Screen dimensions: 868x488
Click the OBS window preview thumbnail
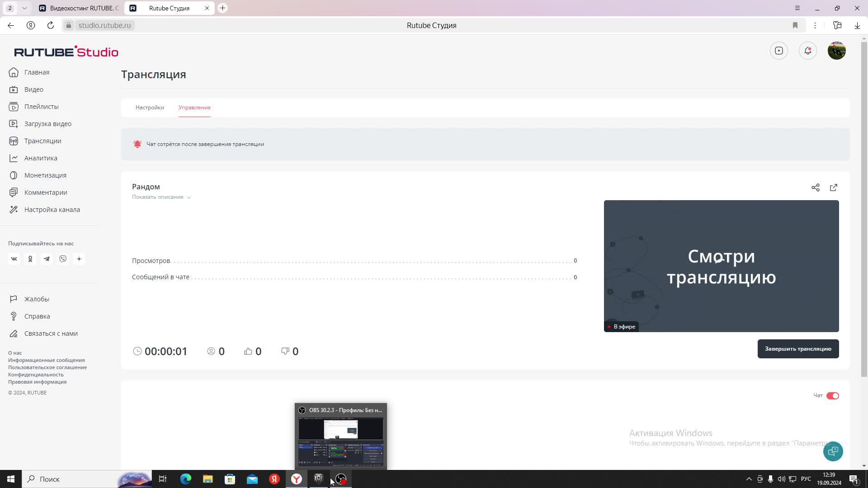[x=340, y=441]
